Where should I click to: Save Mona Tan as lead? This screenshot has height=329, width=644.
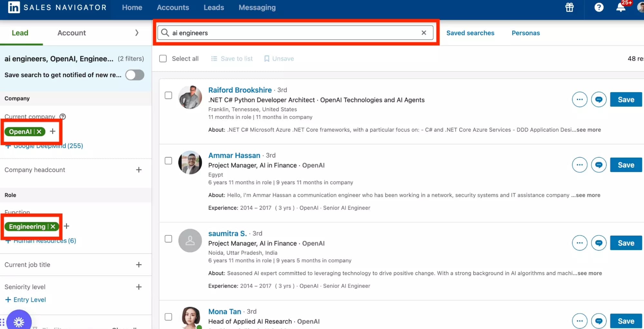626,321
